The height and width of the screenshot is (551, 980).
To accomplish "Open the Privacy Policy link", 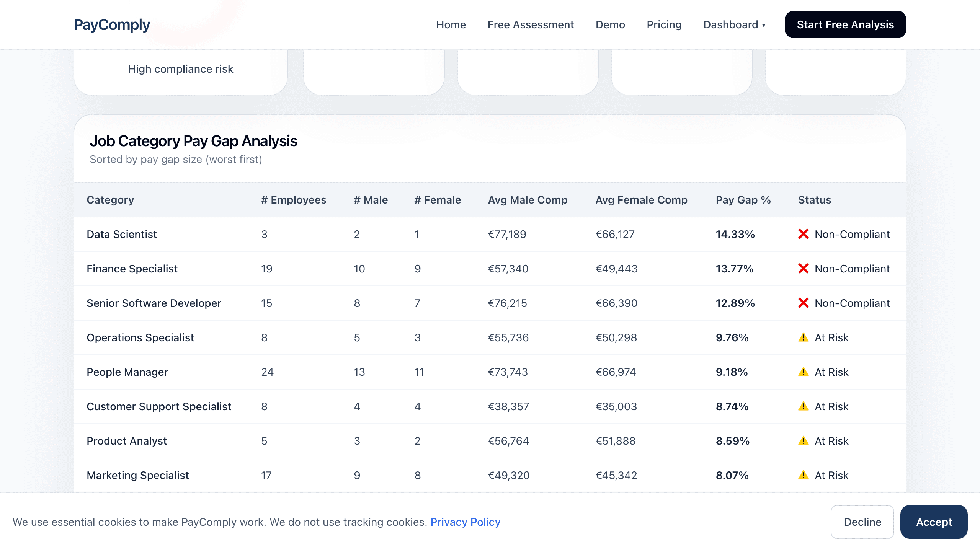I will (x=465, y=522).
